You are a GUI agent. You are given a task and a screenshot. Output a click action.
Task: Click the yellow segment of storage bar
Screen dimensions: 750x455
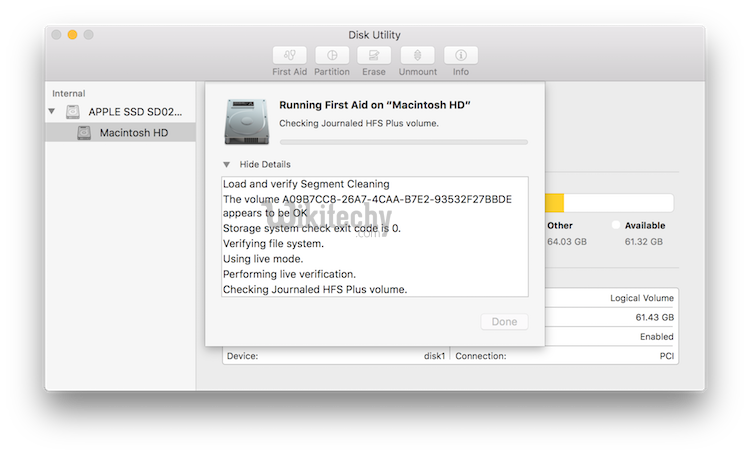[554, 203]
